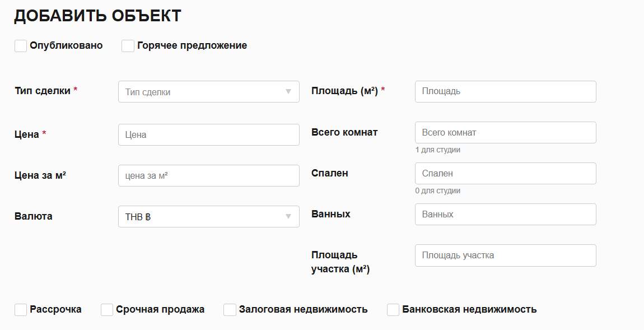Click the Валюта dropdown arrow icon
The width and height of the screenshot is (644, 330).
288,216
